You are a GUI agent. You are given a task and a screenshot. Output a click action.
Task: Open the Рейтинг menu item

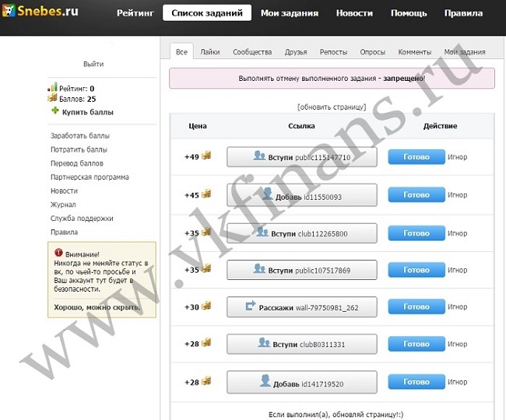coord(135,13)
